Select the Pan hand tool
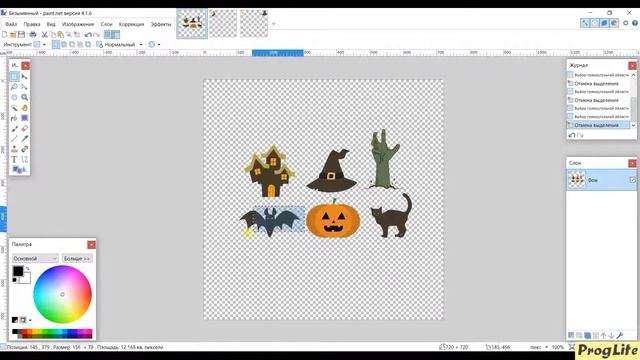 coord(24,108)
